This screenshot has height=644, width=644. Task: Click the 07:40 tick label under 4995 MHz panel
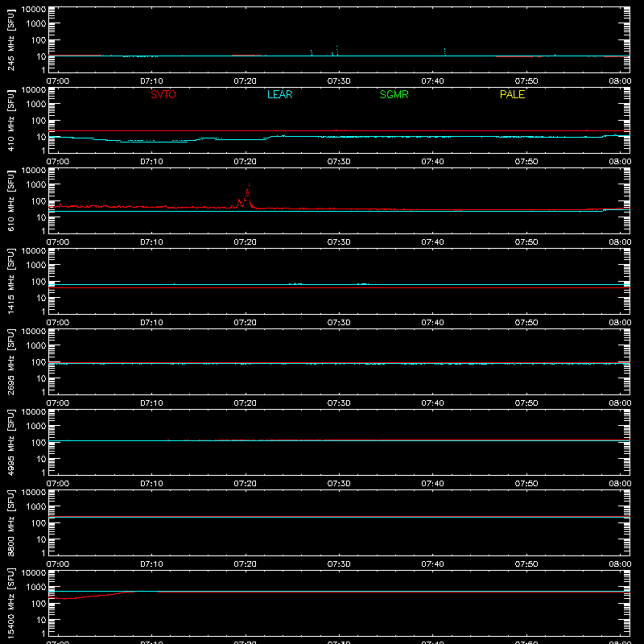(432, 484)
